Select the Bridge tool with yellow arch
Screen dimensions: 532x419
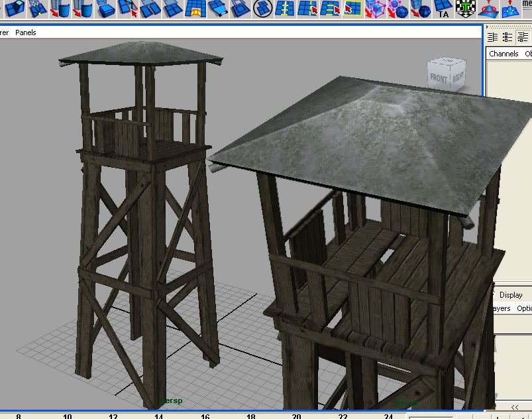tap(195, 9)
